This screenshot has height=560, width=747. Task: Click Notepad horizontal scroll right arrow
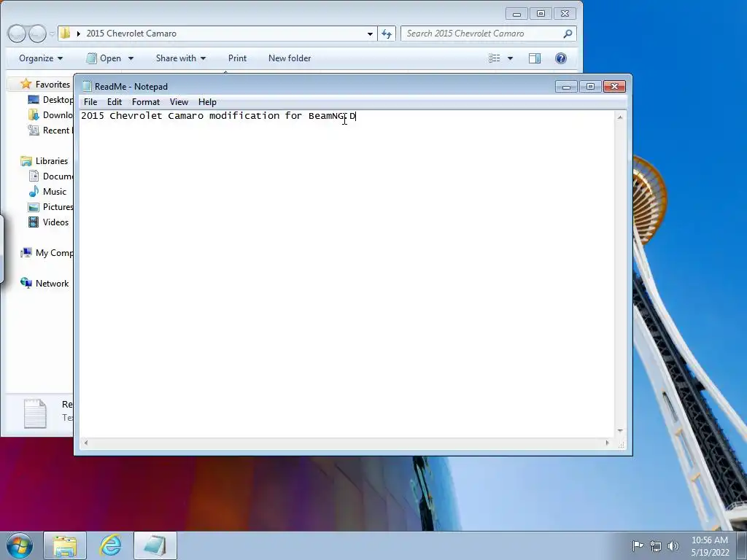[x=607, y=443]
